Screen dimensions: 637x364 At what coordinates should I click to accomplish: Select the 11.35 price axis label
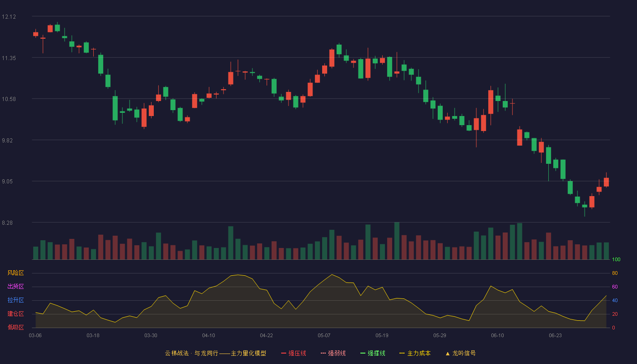point(9,58)
